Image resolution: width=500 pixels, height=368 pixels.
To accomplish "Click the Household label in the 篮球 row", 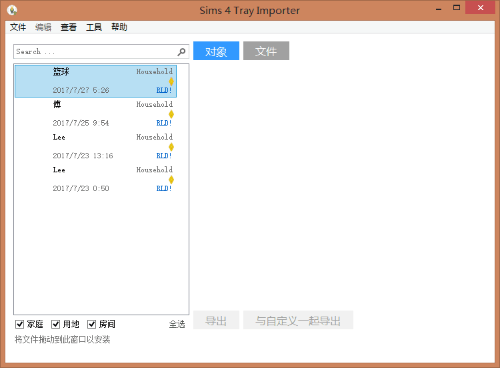I will pyautogui.click(x=154, y=71).
